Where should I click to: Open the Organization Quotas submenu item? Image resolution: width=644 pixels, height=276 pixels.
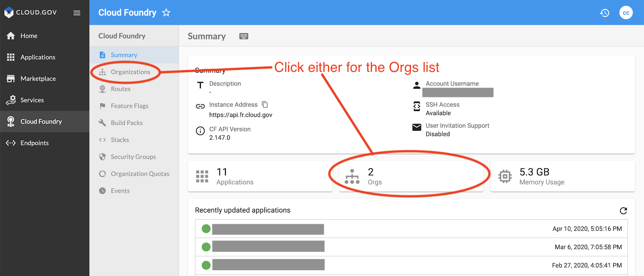(134, 174)
